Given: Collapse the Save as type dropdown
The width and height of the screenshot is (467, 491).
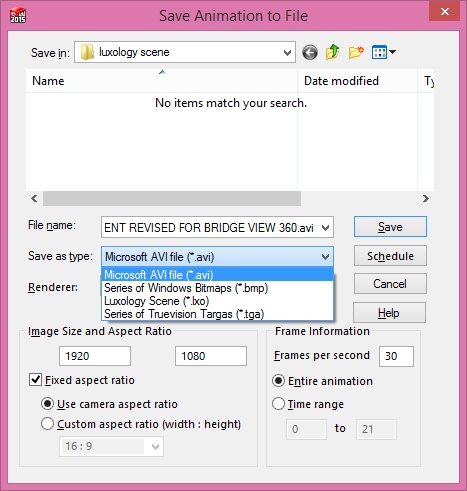Looking at the screenshot, I should tap(325, 257).
